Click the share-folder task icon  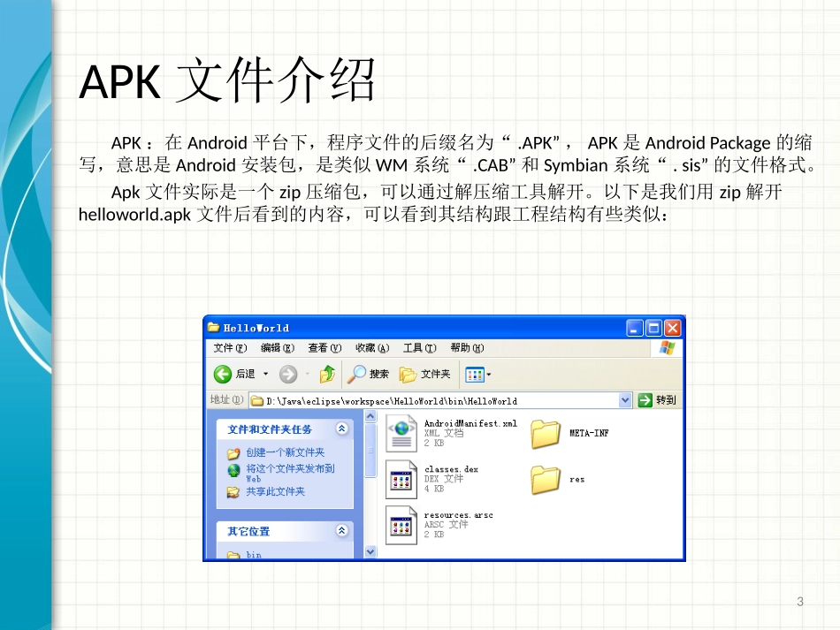tap(233, 492)
